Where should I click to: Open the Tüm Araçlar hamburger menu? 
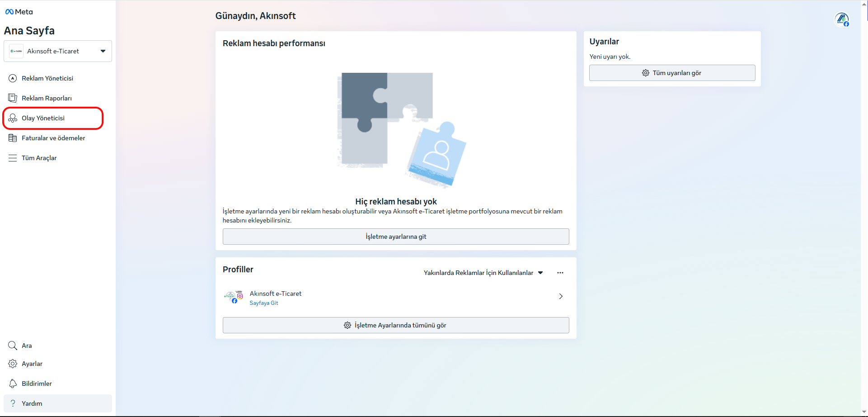tap(13, 158)
